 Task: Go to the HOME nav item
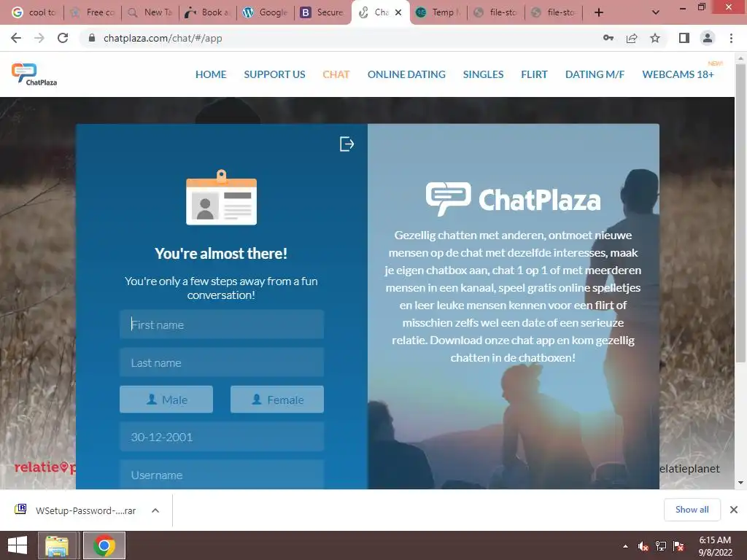click(211, 74)
